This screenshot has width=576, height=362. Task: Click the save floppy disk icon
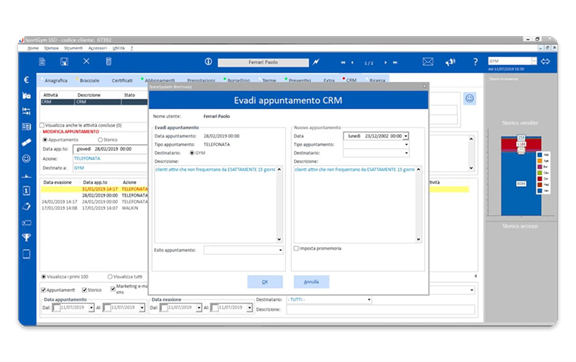click(64, 62)
